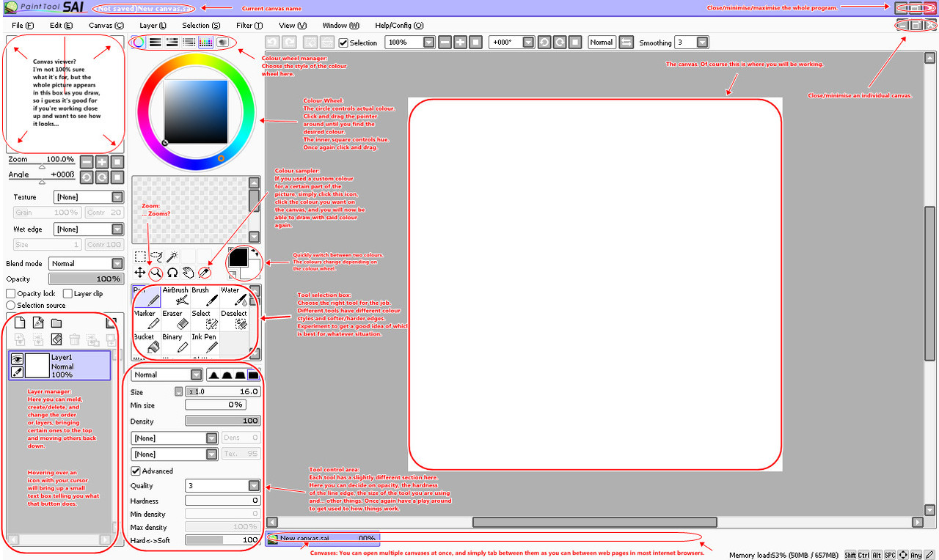Open the Wet edge dropdown

coord(89,229)
